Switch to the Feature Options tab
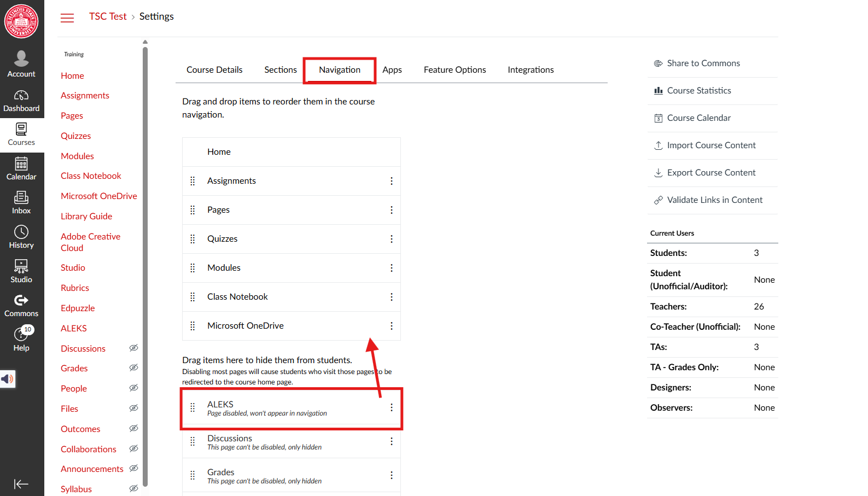Viewport: 868px width, 496px height. pyautogui.click(x=455, y=70)
